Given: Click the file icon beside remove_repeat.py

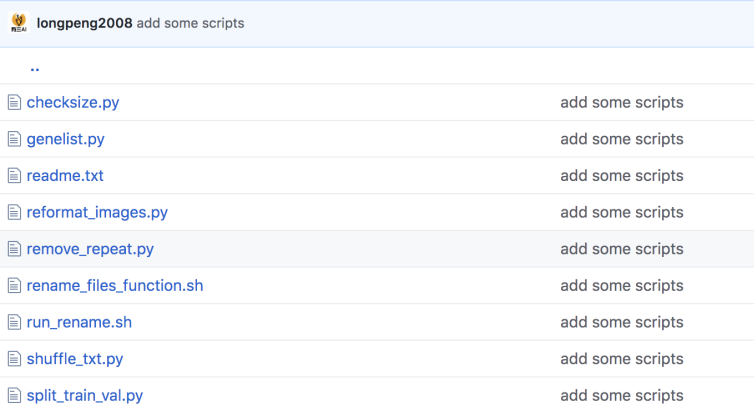Looking at the screenshot, I should tap(14, 249).
